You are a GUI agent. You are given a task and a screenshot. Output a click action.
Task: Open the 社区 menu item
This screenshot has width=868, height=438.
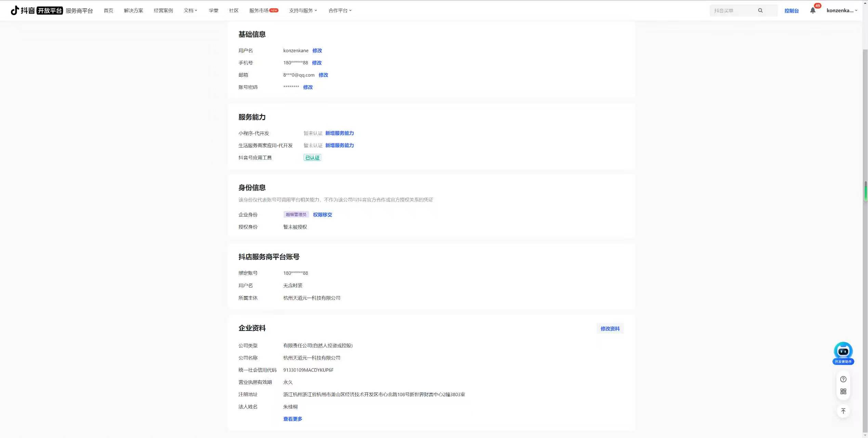tap(234, 11)
